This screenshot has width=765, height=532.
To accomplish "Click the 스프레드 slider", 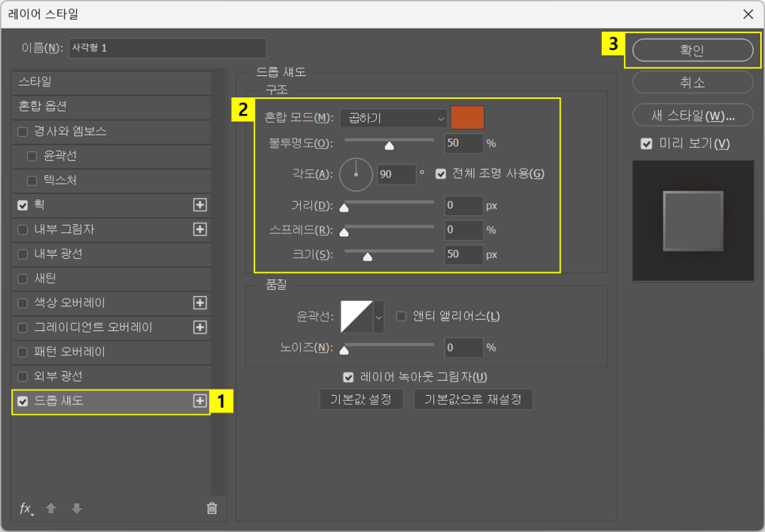I will pyautogui.click(x=390, y=230).
